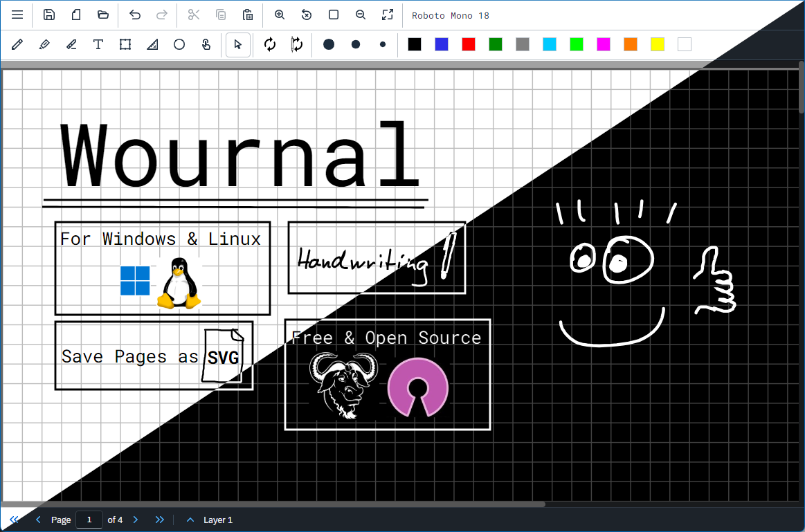Click the page number input field
Image resolution: width=805 pixels, height=532 pixels.
pos(89,520)
